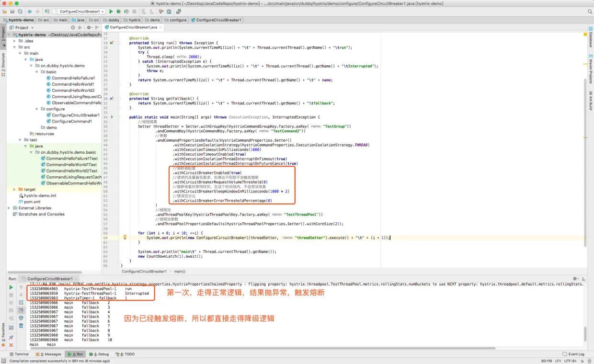Click the Up Stack Trace arrow
Screen dimensions: 594x364
[21, 287]
